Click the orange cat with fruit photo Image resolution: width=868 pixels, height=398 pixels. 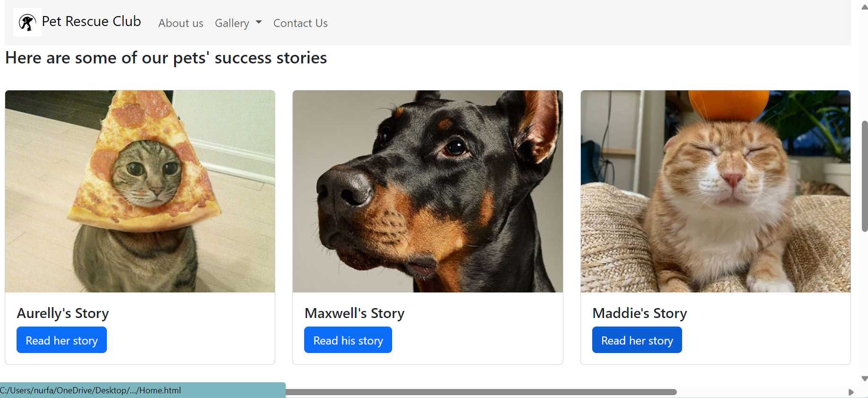tap(715, 191)
